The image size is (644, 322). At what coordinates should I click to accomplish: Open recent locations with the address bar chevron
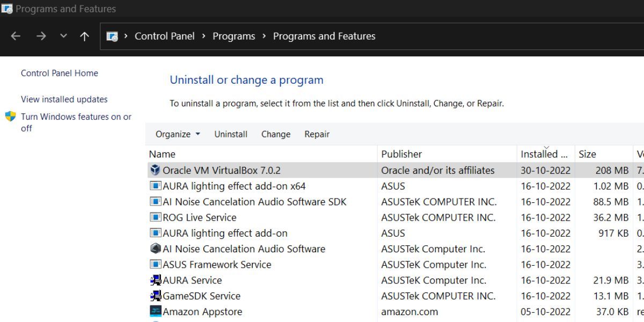pos(63,36)
